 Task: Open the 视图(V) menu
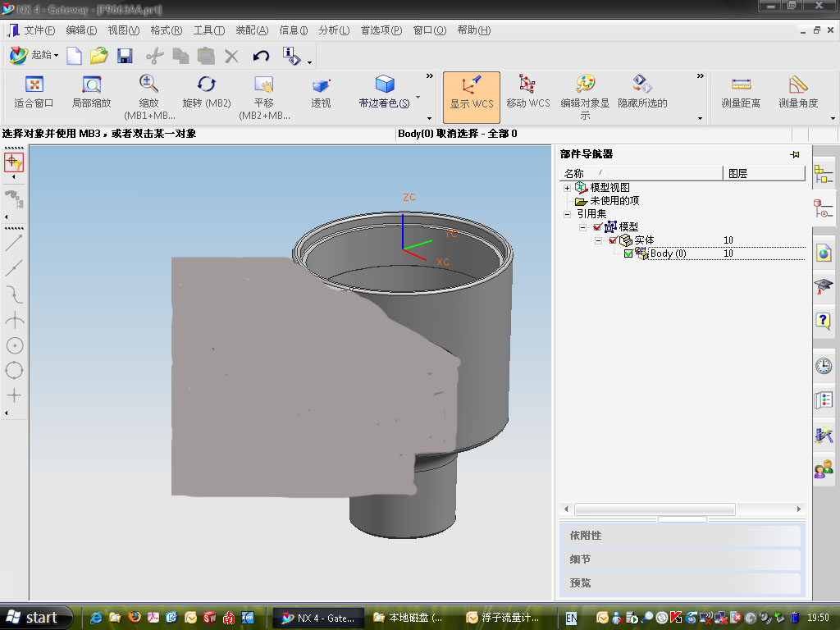tap(124, 30)
